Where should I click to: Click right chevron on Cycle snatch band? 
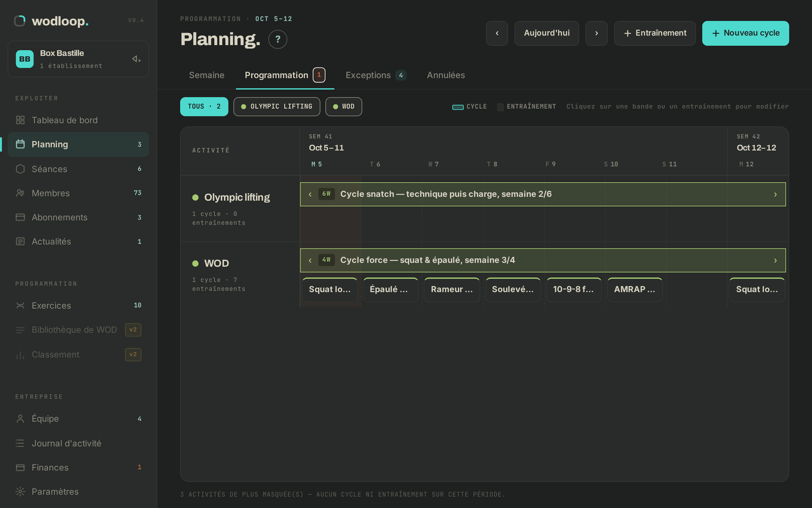tap(775, 195)
